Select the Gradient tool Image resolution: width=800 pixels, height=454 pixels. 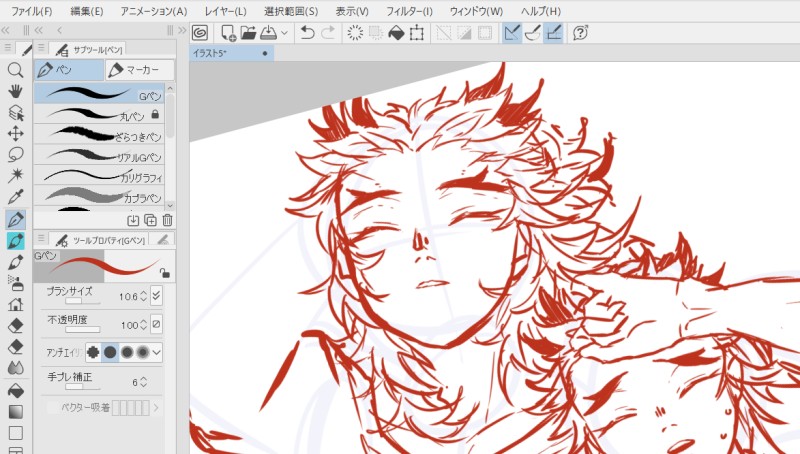tap(15, 412)
